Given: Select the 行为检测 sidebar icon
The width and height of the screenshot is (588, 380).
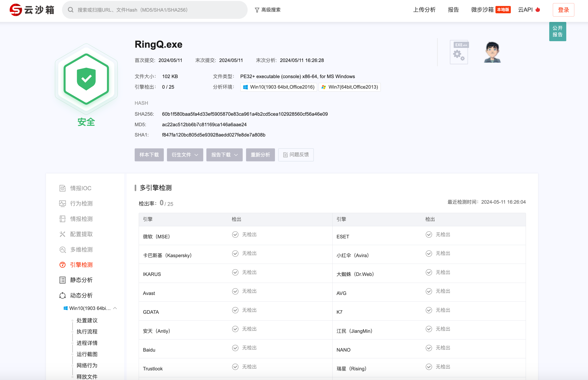Looking at the screenshot, I should coord(63,204).
